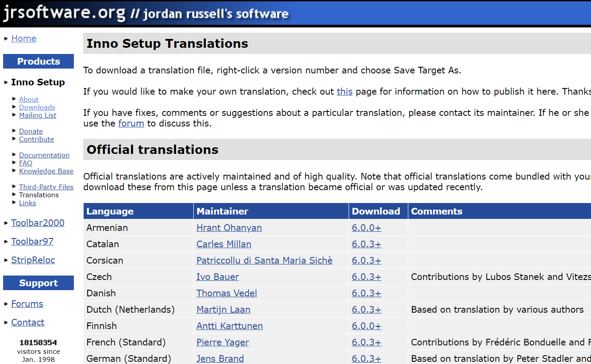The image size is (591, 364).
Task: Open the Third-Party Files link
Action: (x=46, y=187)
